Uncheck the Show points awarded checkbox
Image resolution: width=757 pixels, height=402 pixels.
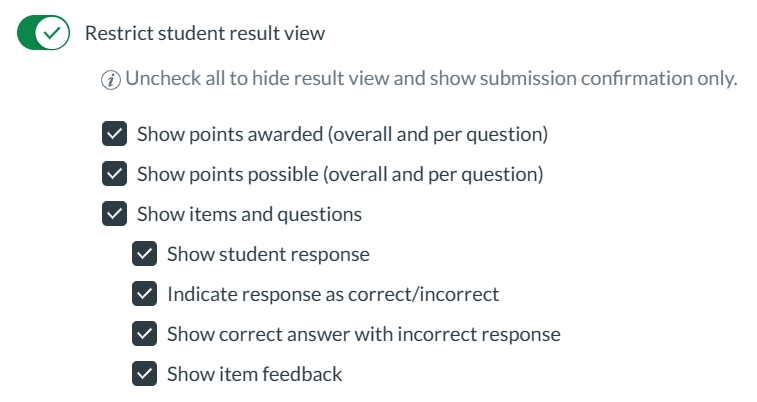click(x=114, y=134)
